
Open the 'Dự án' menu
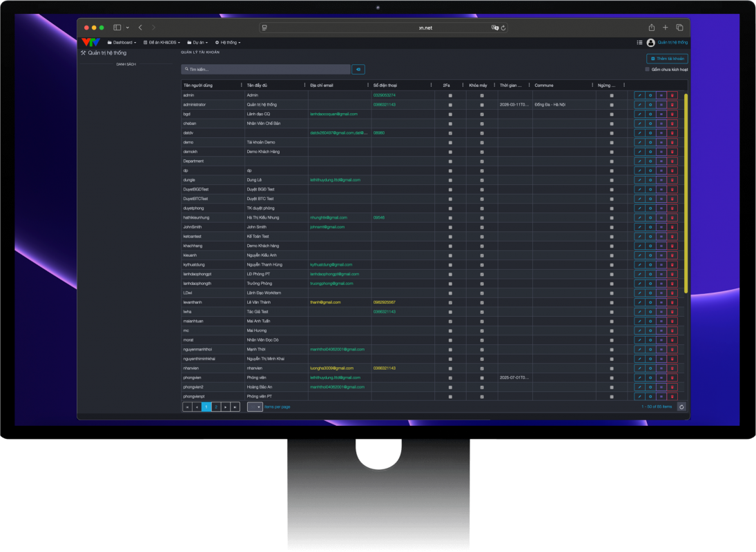(x=198, y=43)
